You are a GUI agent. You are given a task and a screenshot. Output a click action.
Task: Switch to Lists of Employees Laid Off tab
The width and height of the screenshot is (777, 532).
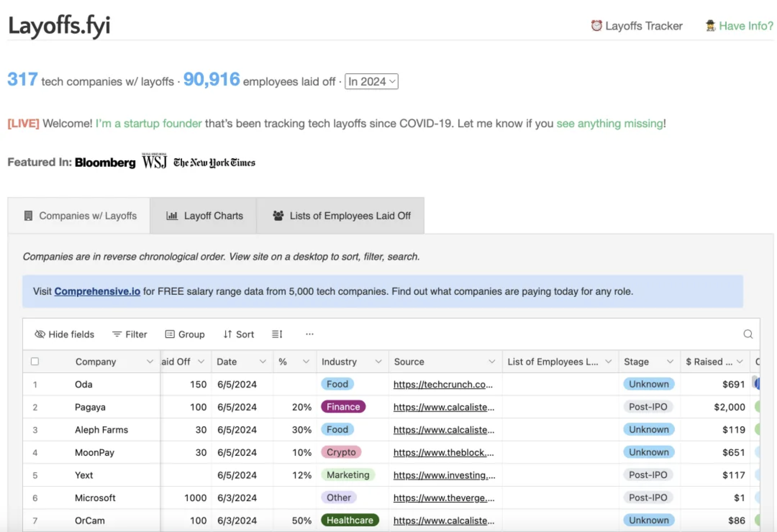pos(341,216)
